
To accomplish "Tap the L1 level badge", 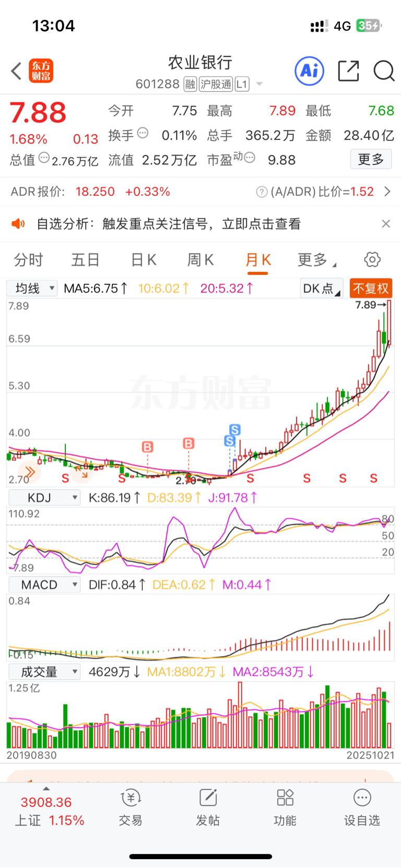I will point(242,84).
